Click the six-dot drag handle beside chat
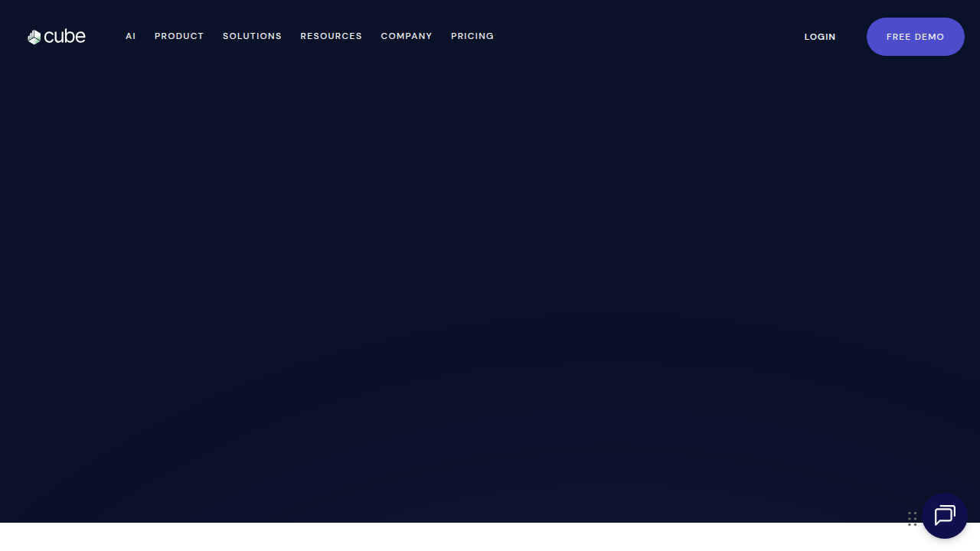The image size is (980, 551). coord(912,519)
